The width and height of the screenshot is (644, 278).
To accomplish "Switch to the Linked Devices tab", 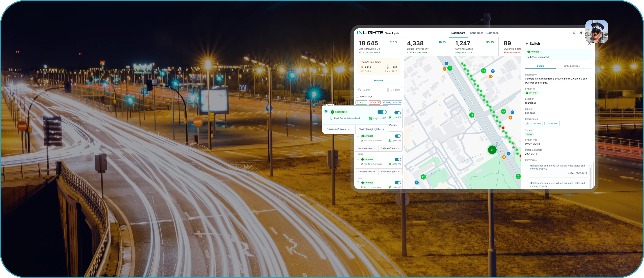I will 572,66.
